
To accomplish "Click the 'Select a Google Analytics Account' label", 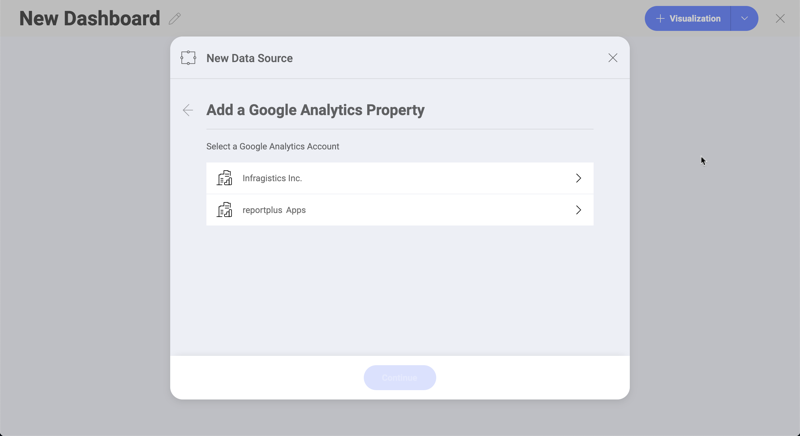I will tap(272, 146).
